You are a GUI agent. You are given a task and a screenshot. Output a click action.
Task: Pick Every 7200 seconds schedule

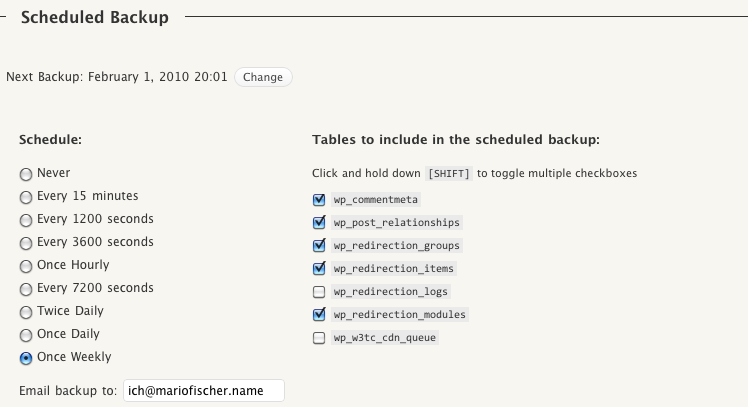coord(26,289)
